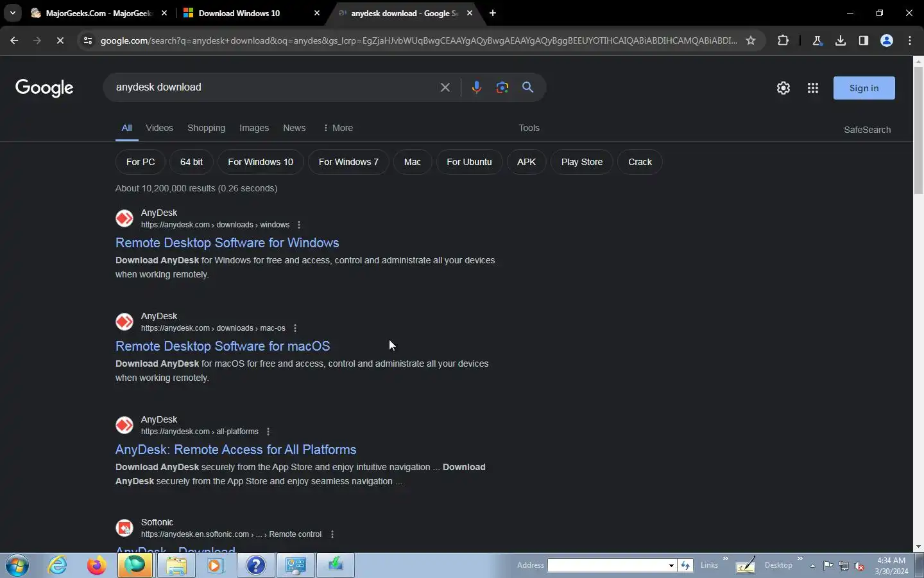Image resolution: width=924 pixels, height=578 pixels.
Task: Apply the For Windows 10 filter chip
Action: (x=261, y=162)
